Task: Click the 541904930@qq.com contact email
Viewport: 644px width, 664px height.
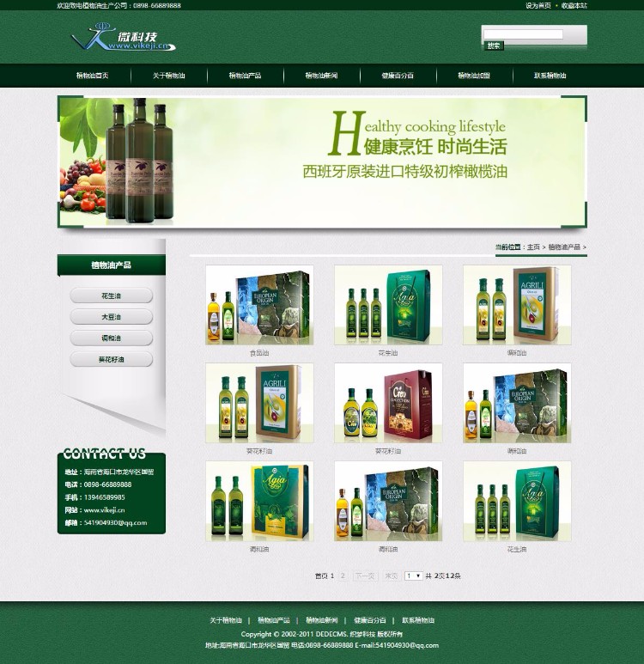Action: pos(115,522)
